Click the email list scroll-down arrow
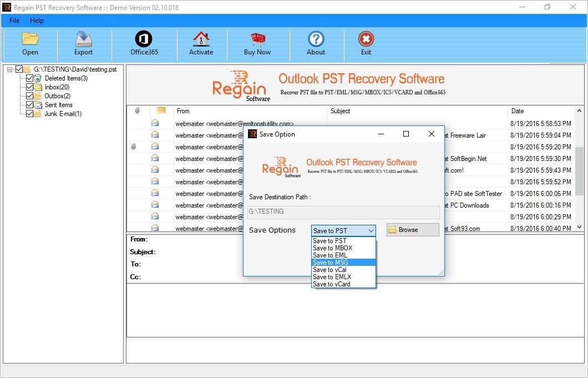 click(x=580, y=226)
